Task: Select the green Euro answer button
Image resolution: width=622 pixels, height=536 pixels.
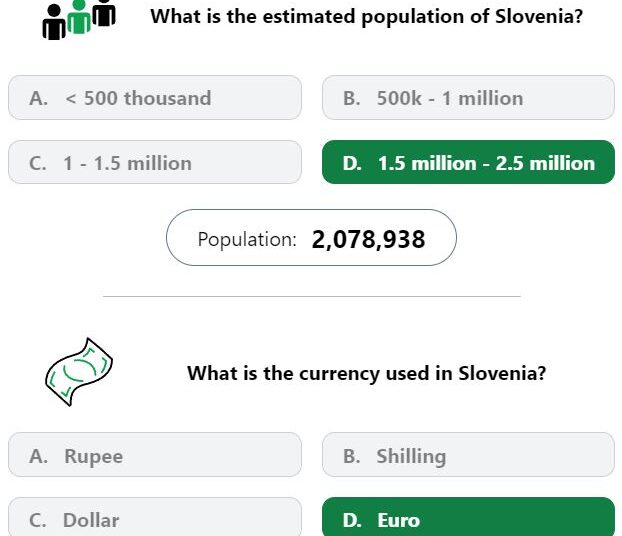Action: pyautogui.click(x=468, y=517)
